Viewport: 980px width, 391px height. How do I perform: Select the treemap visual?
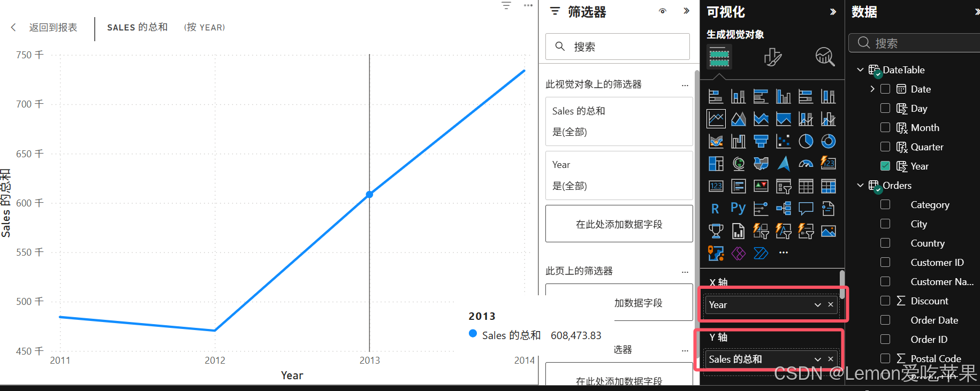pos(716,164)
